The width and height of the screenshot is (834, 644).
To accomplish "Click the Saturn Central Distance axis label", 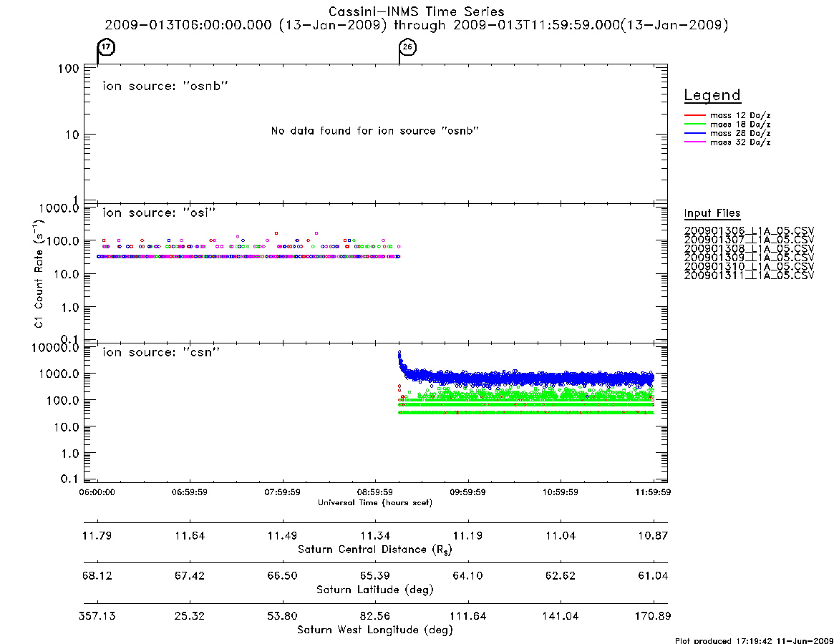I will point(375,550).
